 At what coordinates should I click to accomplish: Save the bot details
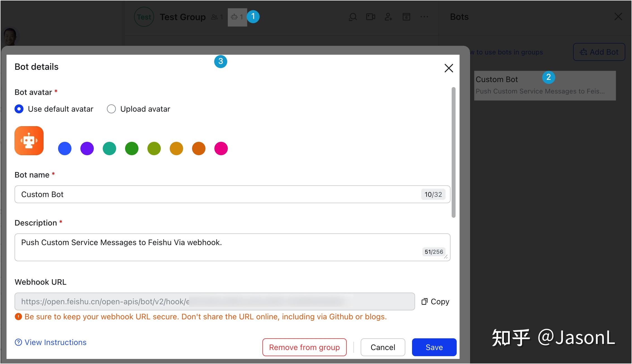click(x=434, y=347)
